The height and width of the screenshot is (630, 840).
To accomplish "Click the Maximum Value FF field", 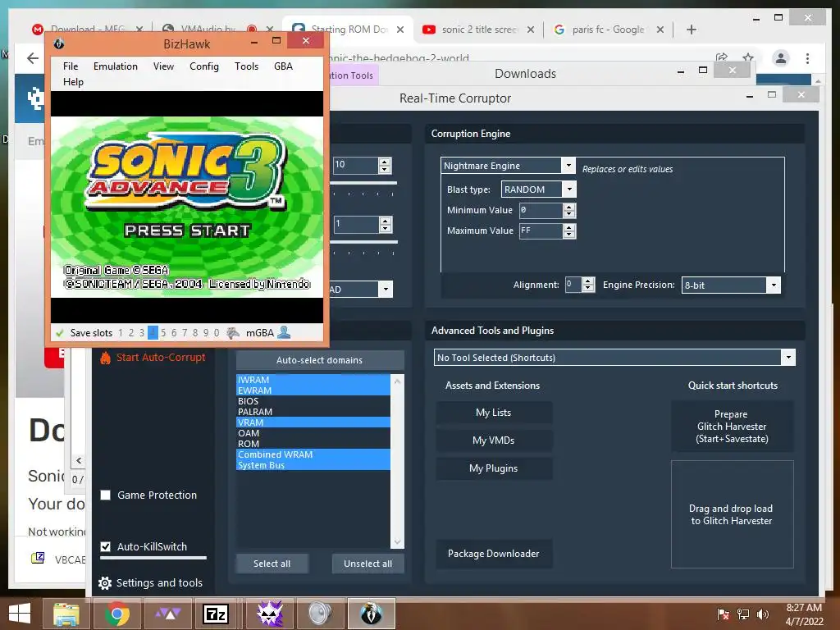I will click(x=541, y=231).
